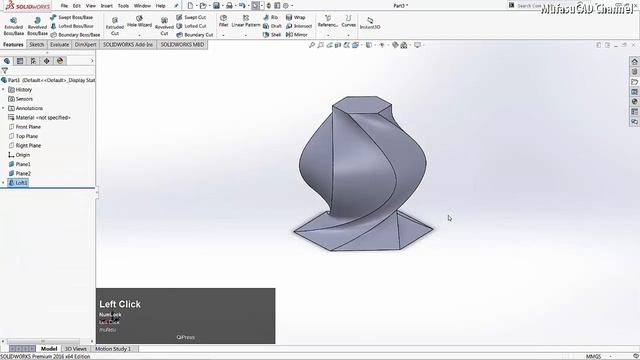
Task: Select the Revolved Cut tool
Action: point(164,26)
